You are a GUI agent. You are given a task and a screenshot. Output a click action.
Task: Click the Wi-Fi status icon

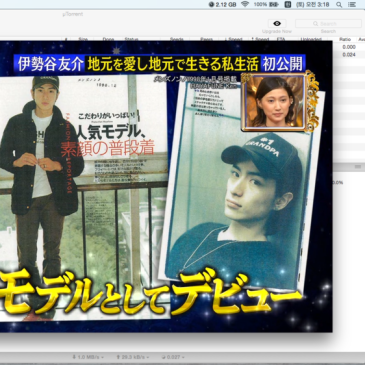pyautogui.click(x=245, y=4)
